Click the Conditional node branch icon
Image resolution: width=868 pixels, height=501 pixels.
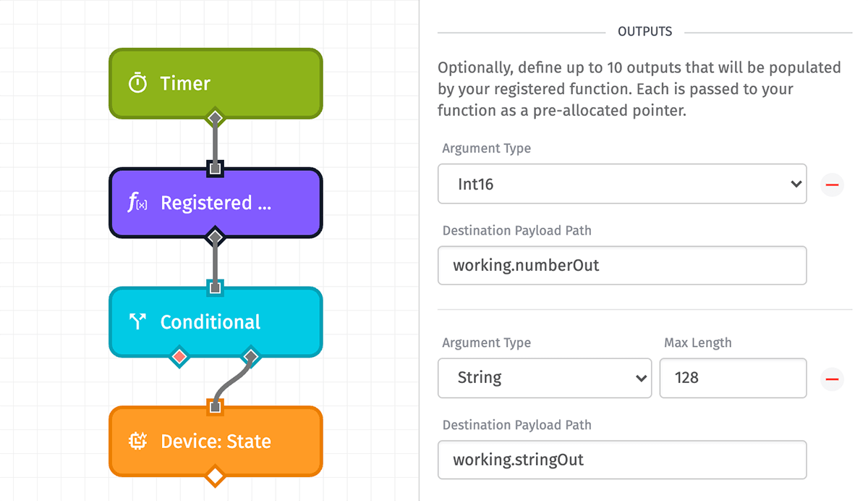tap(137, 322)
